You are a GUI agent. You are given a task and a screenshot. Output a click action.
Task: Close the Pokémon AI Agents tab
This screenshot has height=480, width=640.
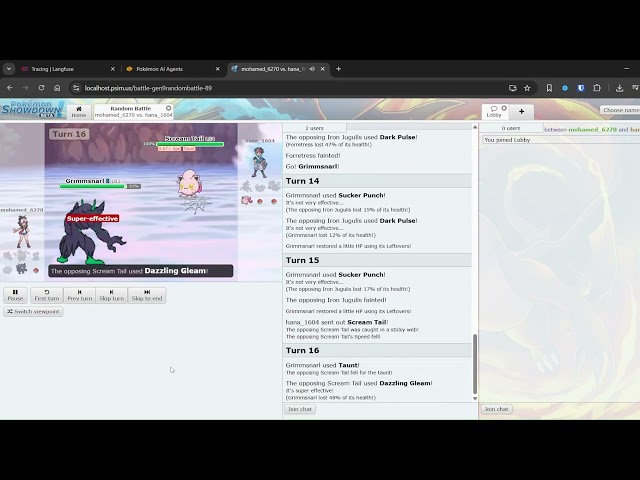point(218,69)
